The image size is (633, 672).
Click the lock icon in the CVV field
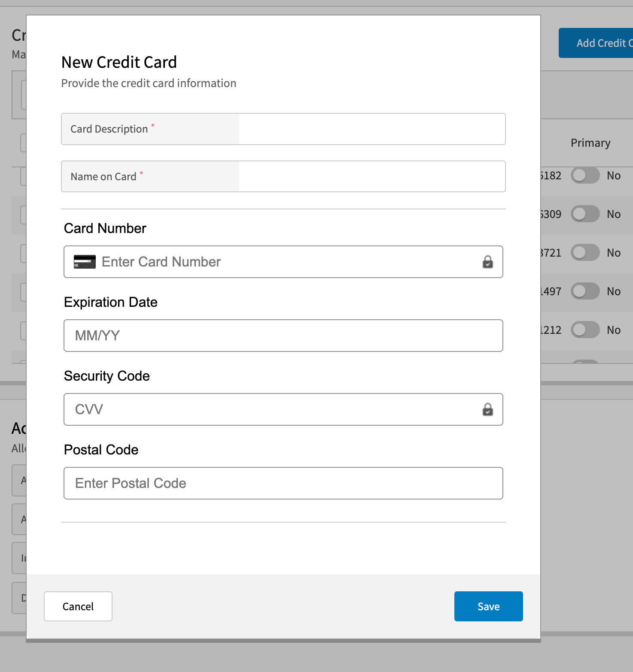487,409
